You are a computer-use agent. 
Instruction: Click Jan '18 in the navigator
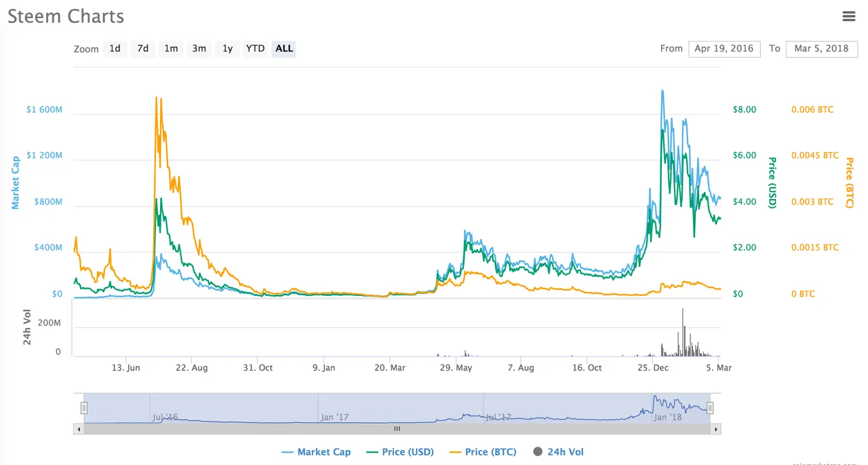pyautogui.click(x=668, y=417)
